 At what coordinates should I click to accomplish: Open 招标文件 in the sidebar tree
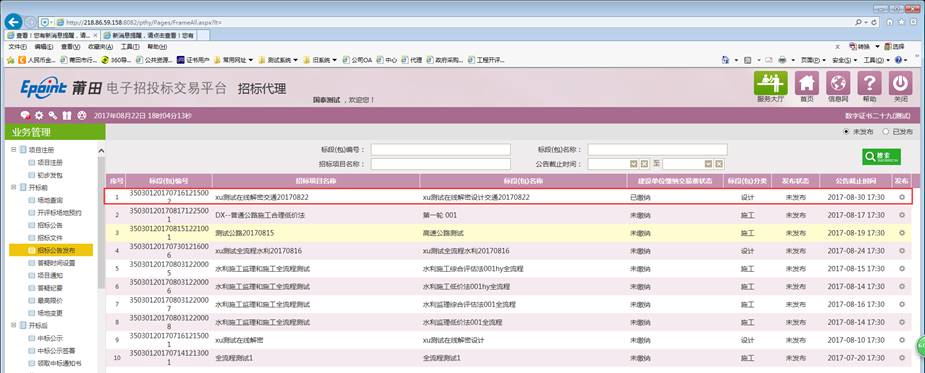50,238
